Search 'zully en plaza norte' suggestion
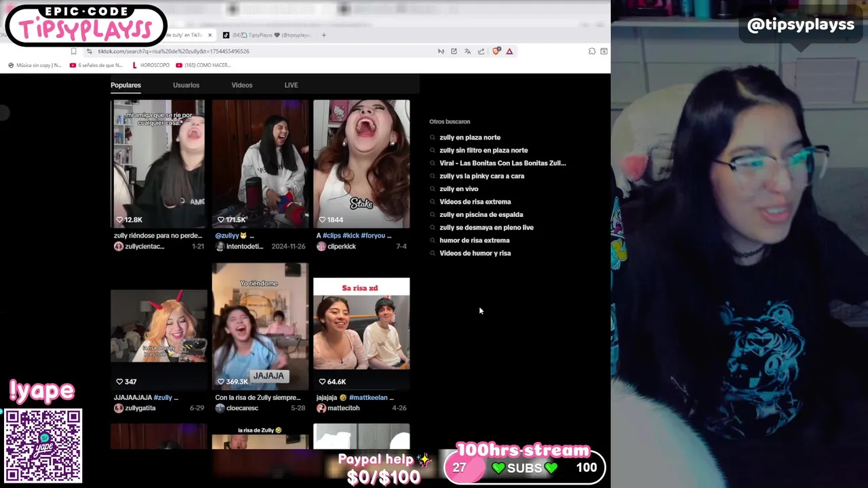 [470, 138]
